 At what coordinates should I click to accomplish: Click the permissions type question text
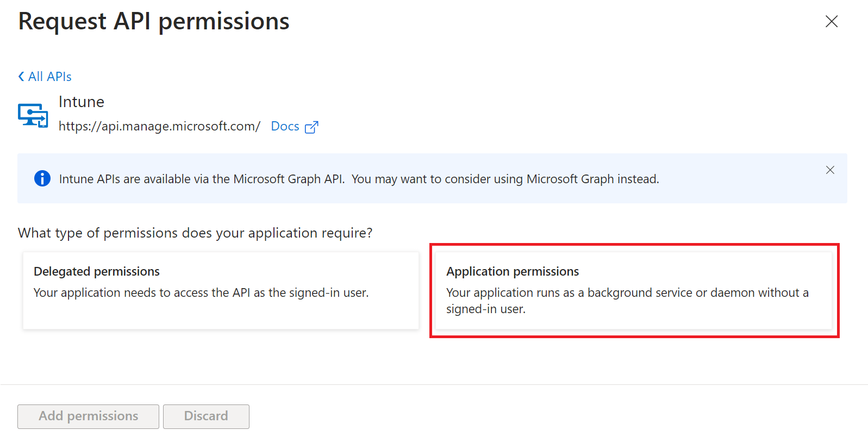point(195,233)
